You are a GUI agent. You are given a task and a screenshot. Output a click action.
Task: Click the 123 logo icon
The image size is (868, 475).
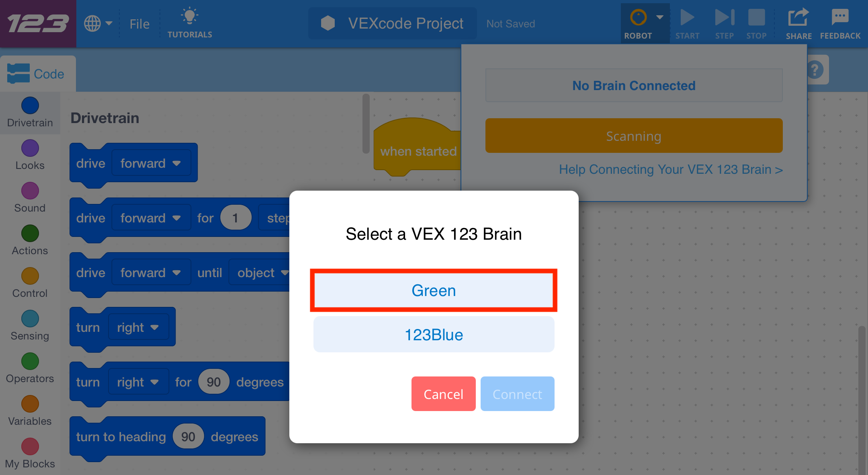(38, 23)
